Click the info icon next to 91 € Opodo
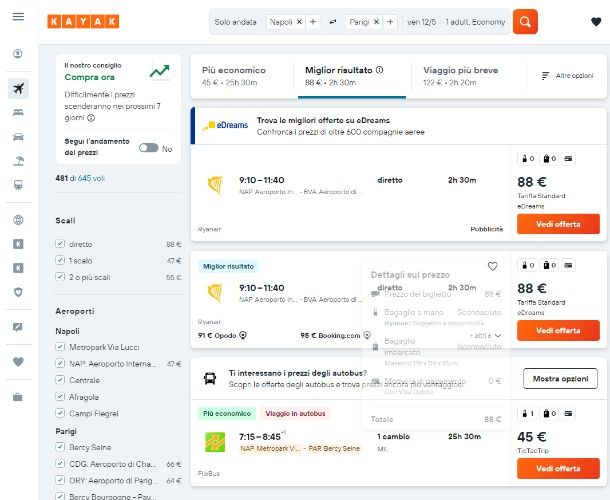610x500 pixels. [243, 335]
